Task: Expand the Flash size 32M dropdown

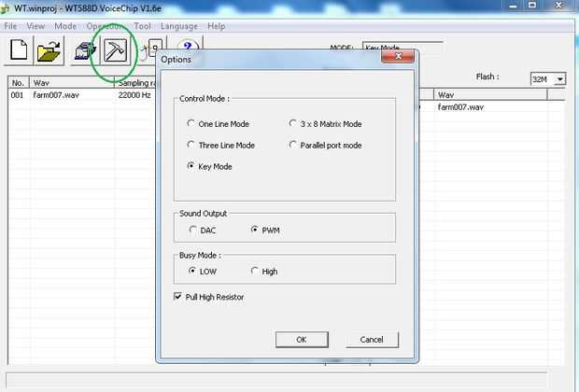Action: click(560, 79)
